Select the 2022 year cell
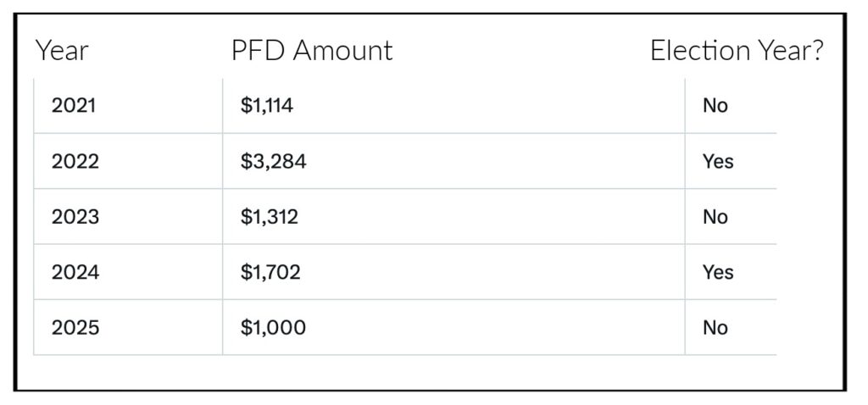The width and height of the screenshot is (868, 405). click(x=128, y=161)
